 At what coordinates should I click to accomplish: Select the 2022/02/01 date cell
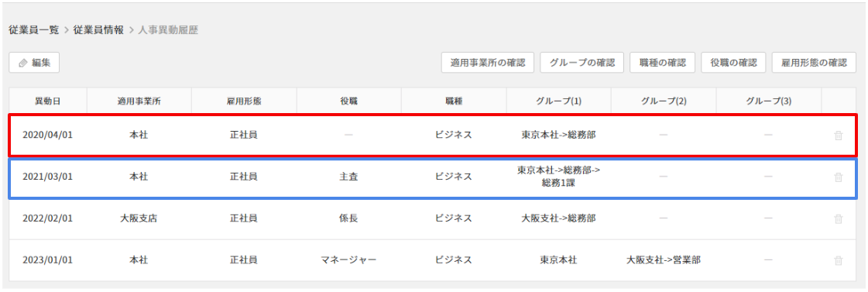(x=47, y=218)
